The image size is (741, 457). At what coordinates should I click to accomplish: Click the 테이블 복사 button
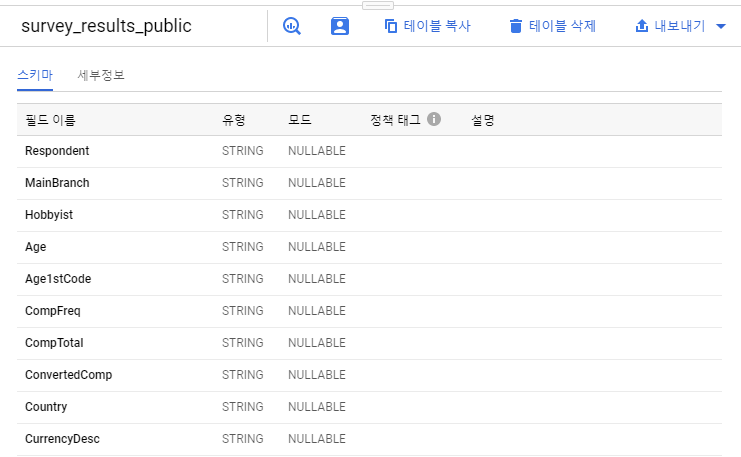[x=428, y=26]
